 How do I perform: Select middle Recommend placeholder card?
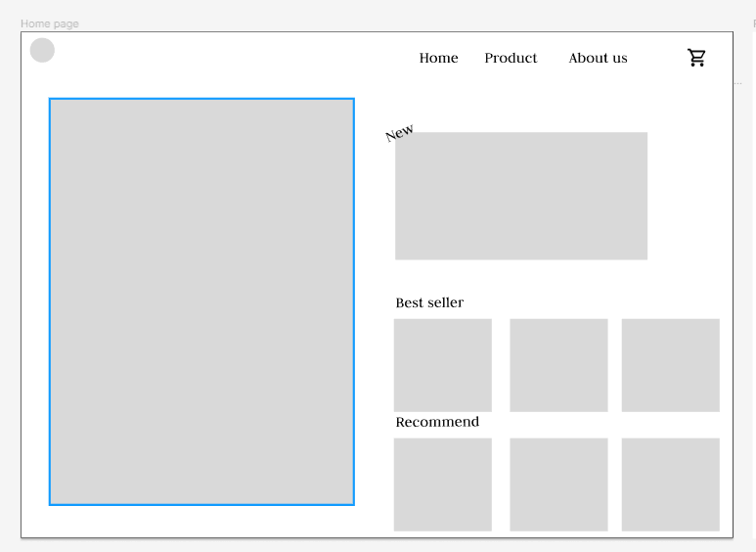[x=558, y=484]
